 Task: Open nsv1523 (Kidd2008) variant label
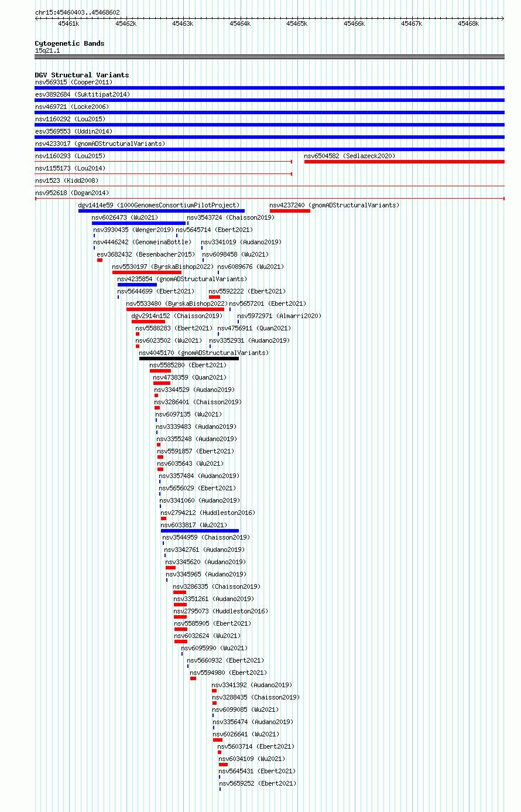[67, 181]
